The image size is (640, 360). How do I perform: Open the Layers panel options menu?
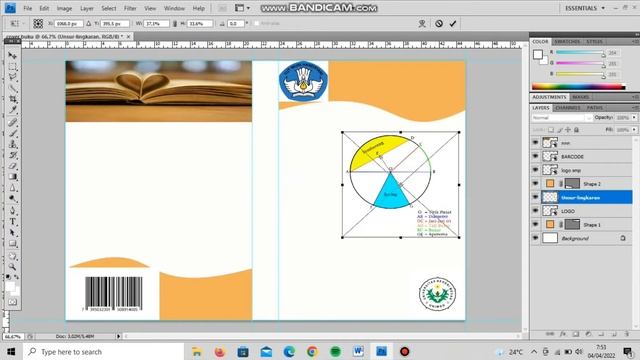pyautogui.click(x=635, y=108)
